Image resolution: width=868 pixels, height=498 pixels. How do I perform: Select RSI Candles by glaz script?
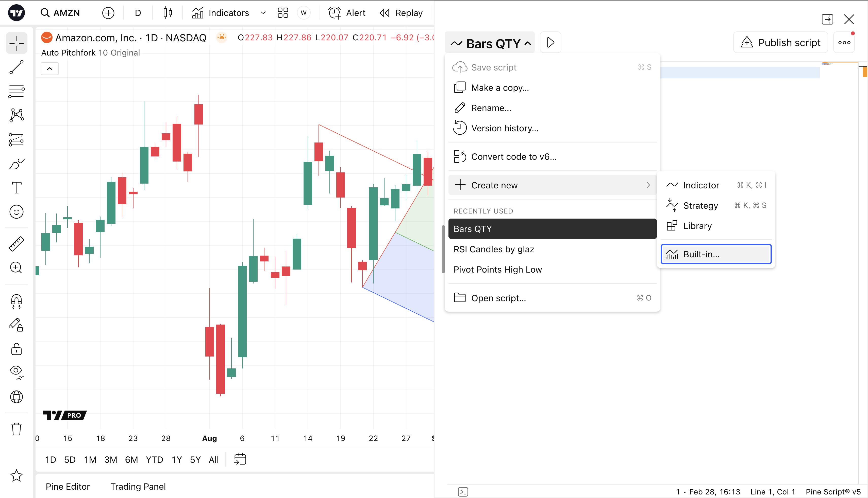coord(494,249)
